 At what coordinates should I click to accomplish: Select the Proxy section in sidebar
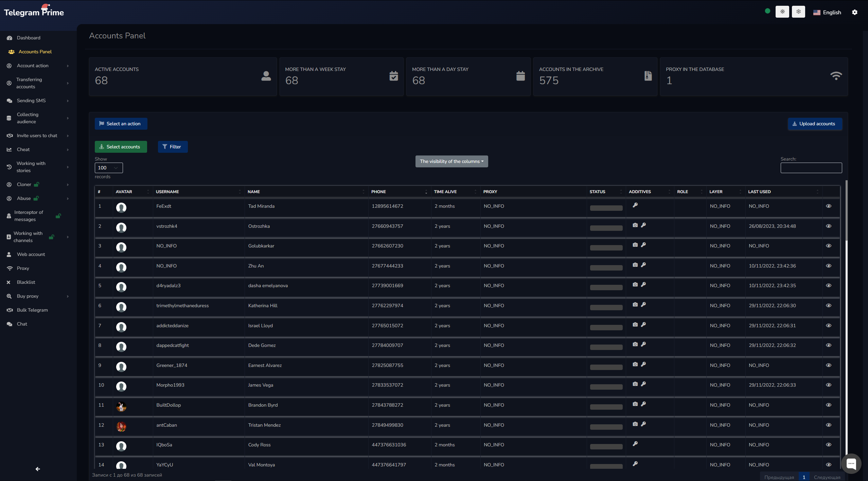[x=23, y=268]
